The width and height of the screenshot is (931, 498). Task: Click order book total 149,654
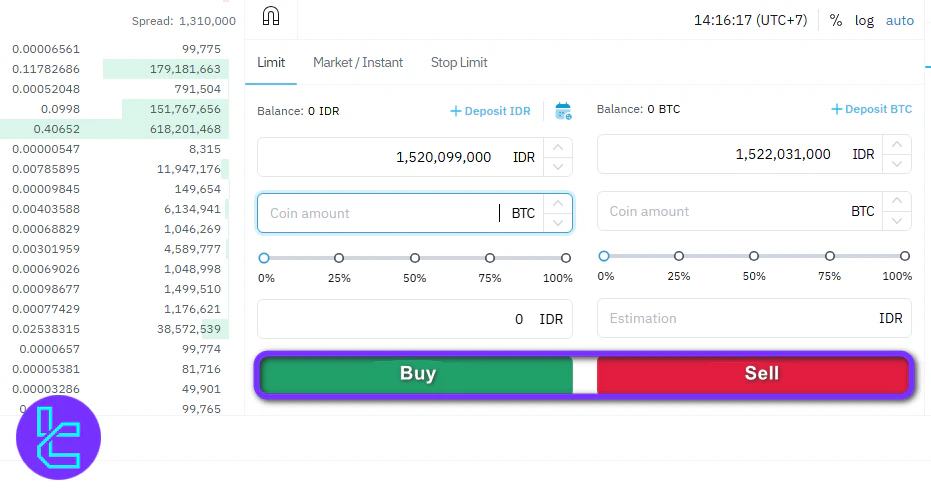pos(198,189)
